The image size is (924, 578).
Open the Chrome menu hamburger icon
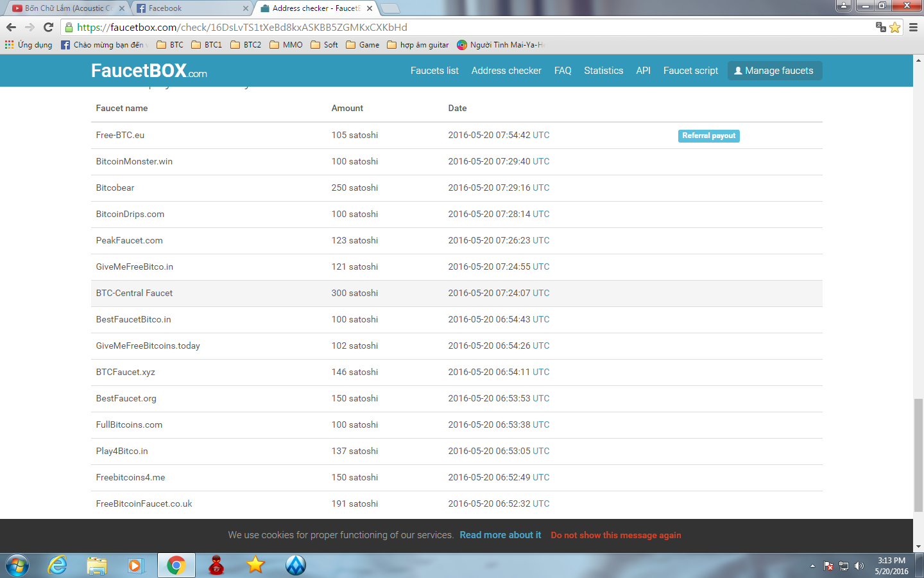(914, 28)
